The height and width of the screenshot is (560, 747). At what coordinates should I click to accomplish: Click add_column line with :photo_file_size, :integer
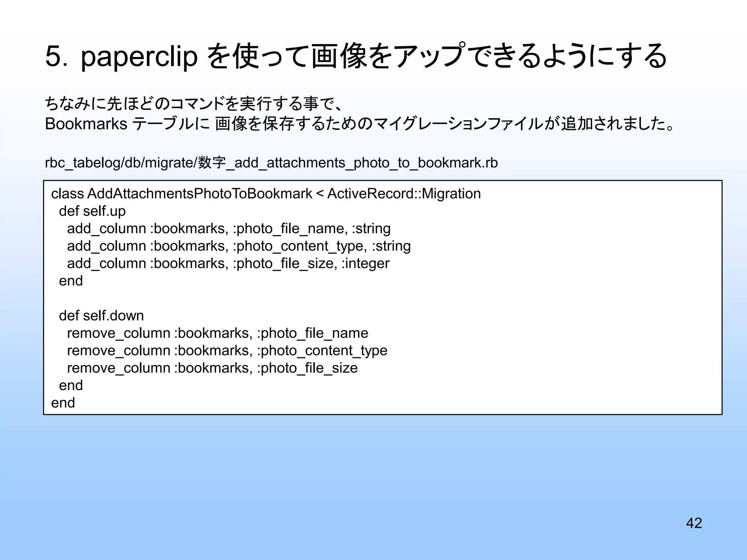click(x=228, y=264)
